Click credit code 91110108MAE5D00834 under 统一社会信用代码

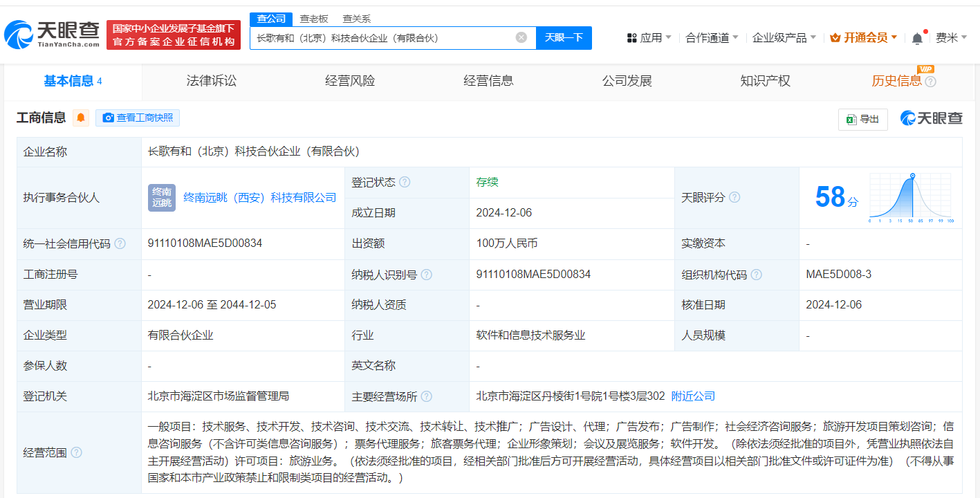point(205,243)
